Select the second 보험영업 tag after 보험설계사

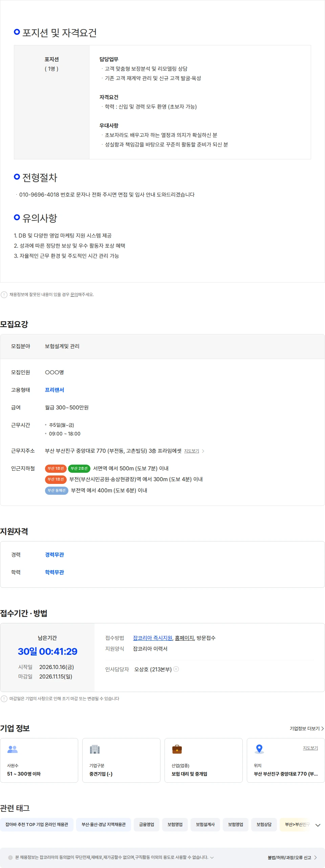click(236, 825)
